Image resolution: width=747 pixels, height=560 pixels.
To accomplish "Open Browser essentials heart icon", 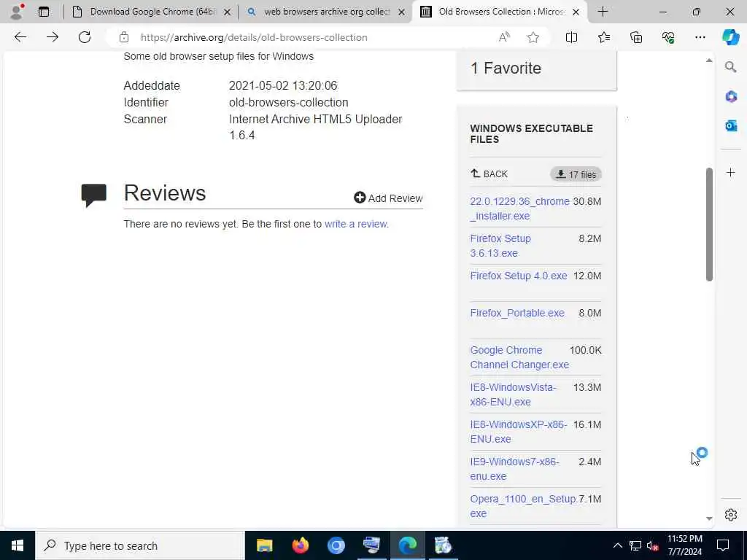I will 668,37.
